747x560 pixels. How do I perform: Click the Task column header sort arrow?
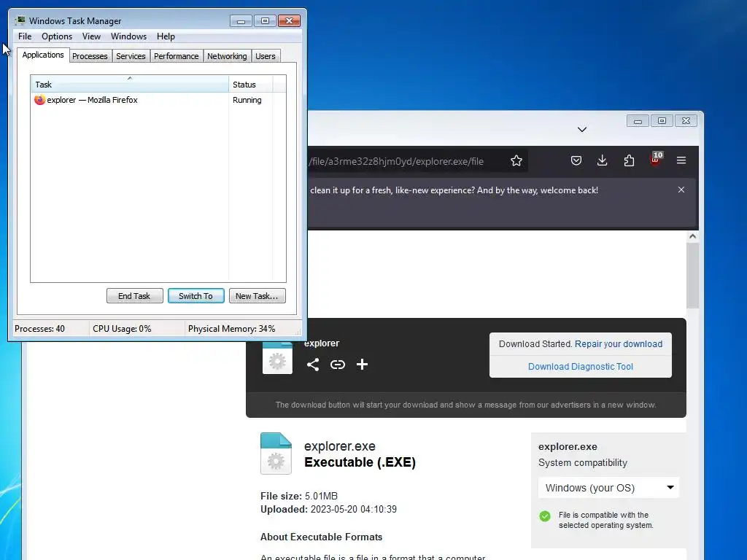click(x=130, y=78)
